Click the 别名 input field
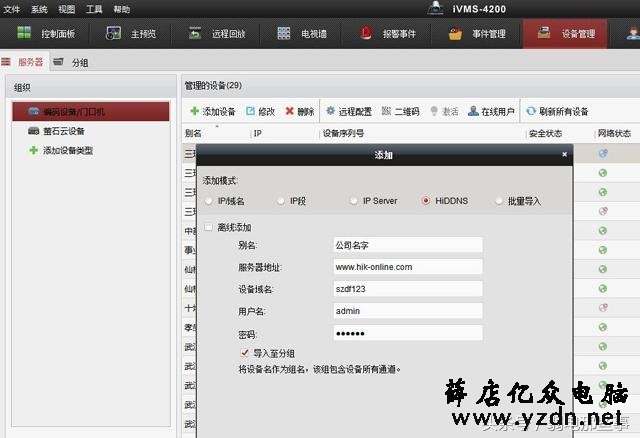 (408, 245)
